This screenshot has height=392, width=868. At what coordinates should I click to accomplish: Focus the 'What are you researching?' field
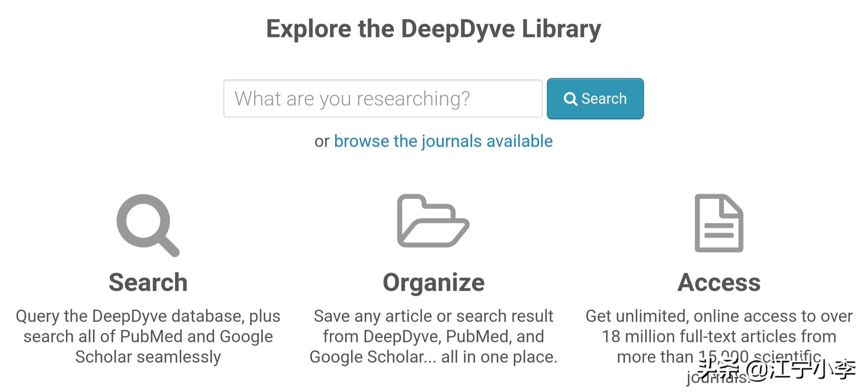pyautogui.click(x=383, y=99)
